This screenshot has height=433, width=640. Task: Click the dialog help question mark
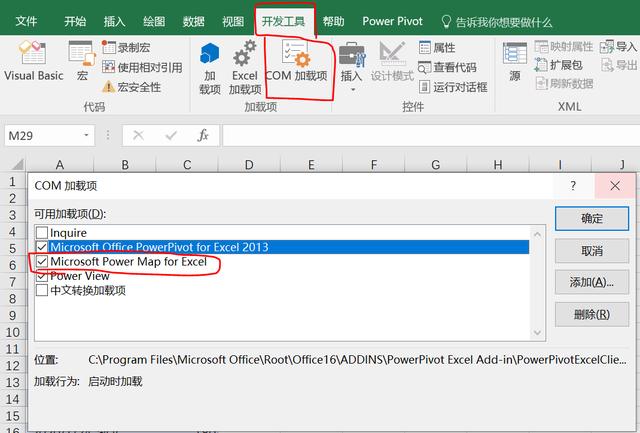pos(573,186)
